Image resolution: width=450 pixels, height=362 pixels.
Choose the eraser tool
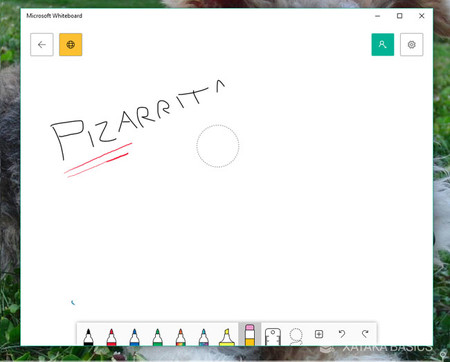tap(250, 335)
